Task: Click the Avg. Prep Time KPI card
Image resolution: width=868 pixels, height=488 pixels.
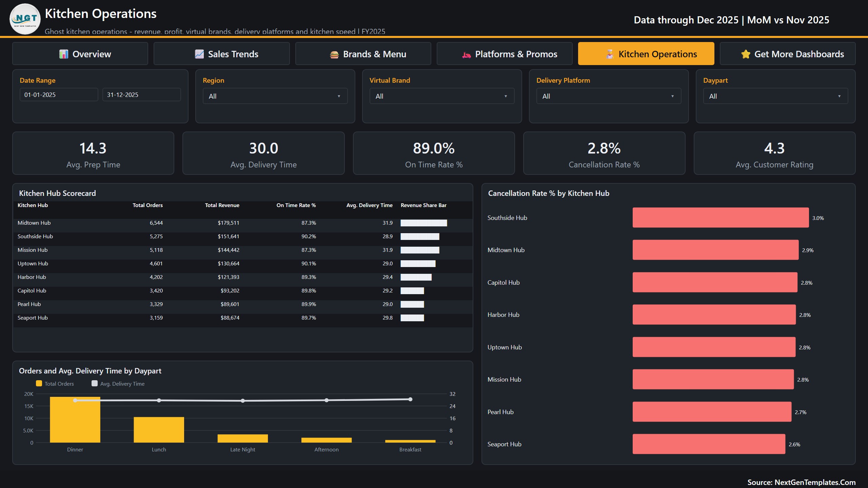Action: [x=93, y=153]
